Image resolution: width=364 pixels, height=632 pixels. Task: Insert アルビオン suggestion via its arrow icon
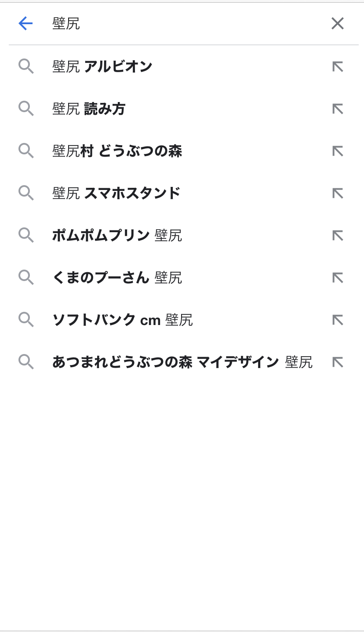click(337, 66)
